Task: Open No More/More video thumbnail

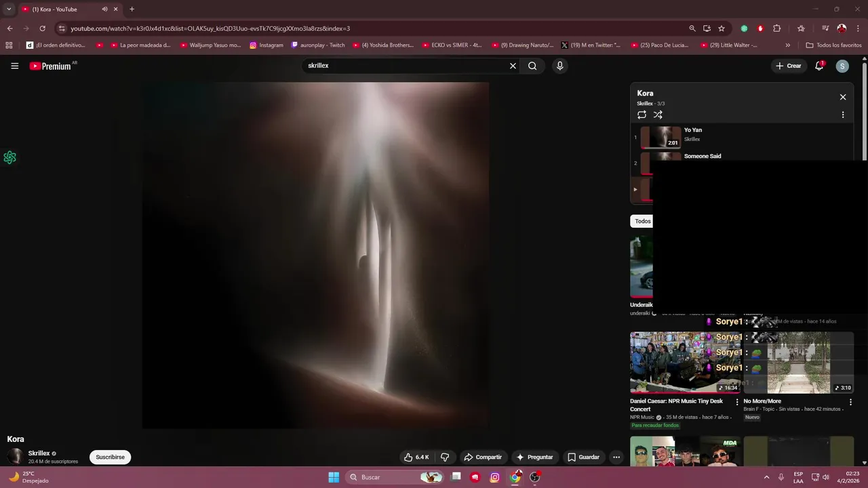Action: pyautogui.click(x=799, y=363)
